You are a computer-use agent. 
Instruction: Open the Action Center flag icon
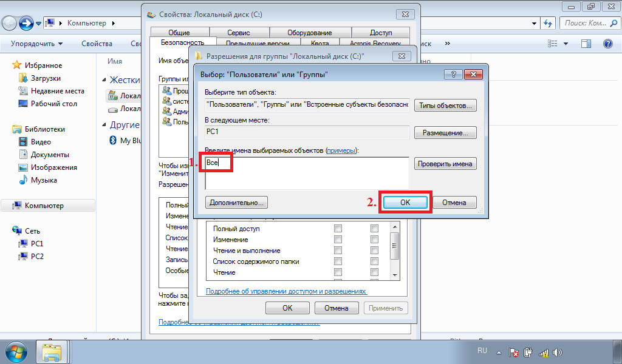coord(513,352)
